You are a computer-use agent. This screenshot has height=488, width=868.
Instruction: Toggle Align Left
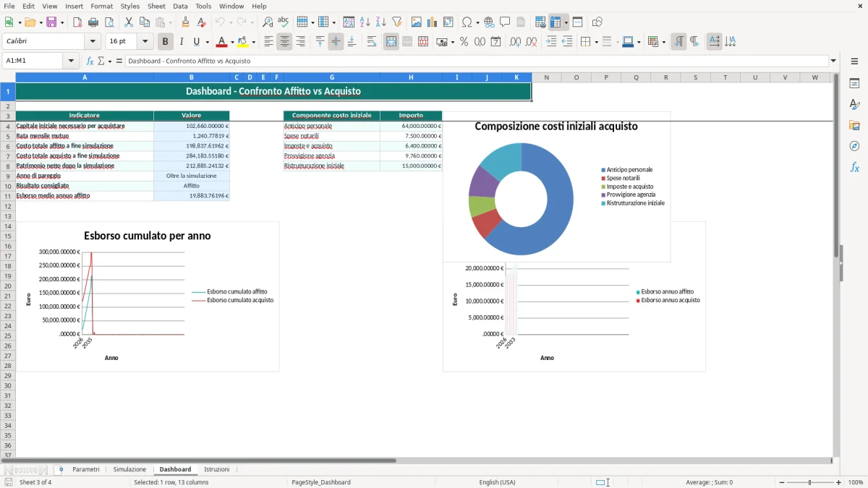(x=268, y=42)
